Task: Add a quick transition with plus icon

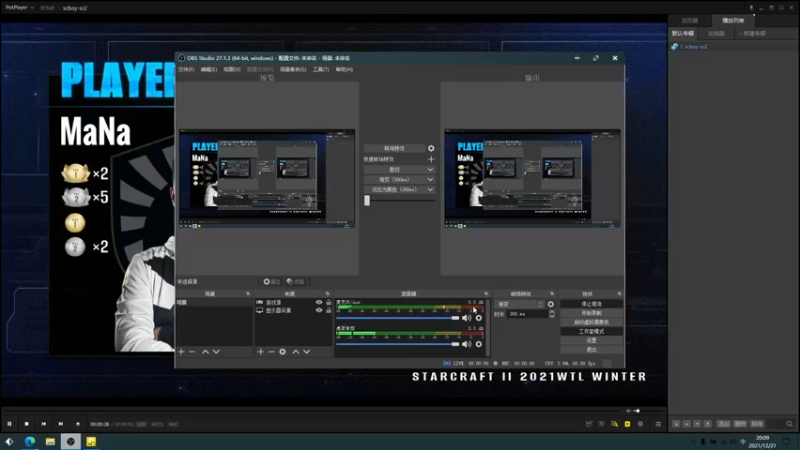Action: [431, 159]
